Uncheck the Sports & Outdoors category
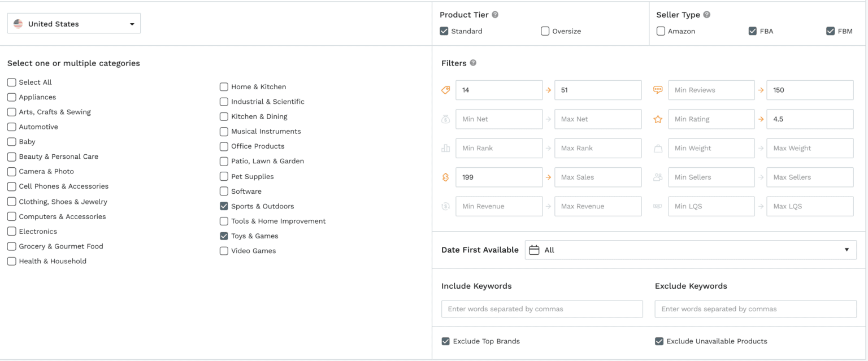 (x=224, y=206)
